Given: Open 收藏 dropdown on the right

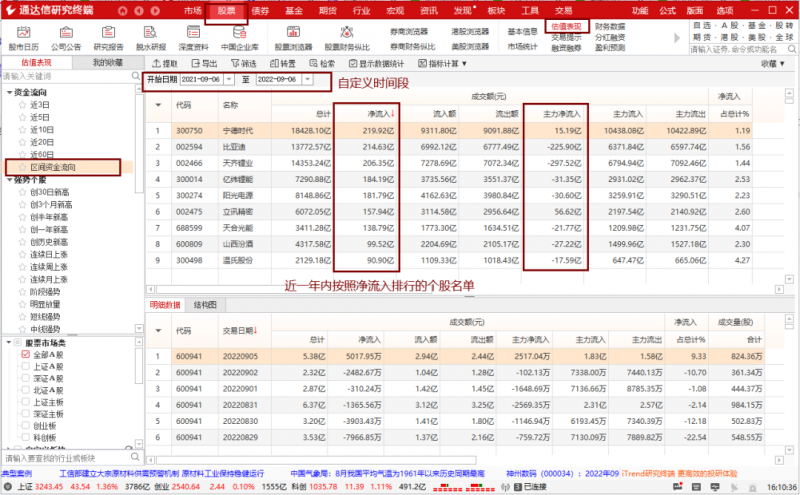Looking at the screenshot, I should click(x=772, y=64).
